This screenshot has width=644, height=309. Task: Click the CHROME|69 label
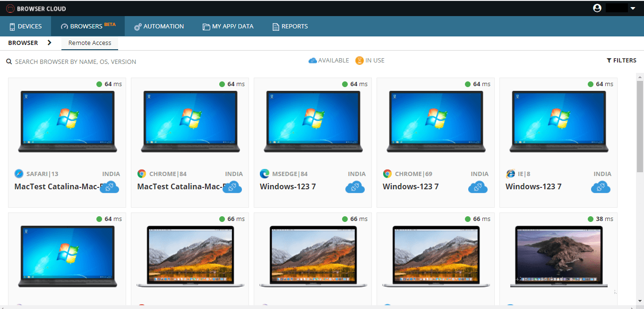[x=413, y=174]
